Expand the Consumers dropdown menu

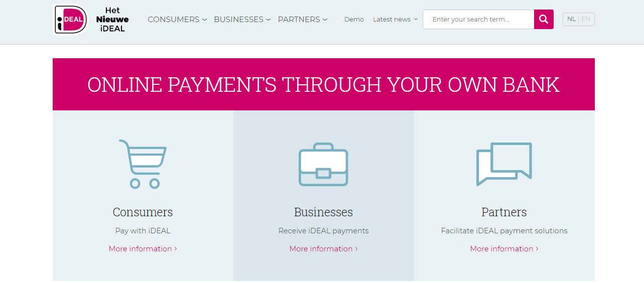[177, 20]
